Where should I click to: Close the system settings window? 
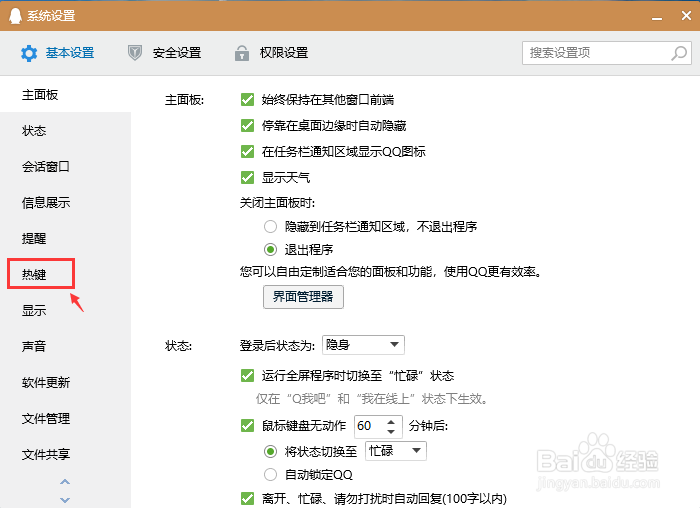[687, 16]
